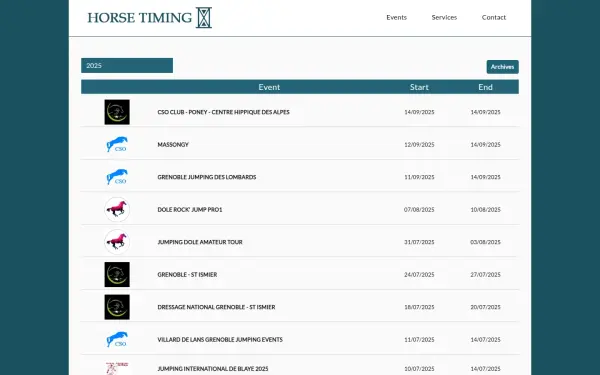Click start date 07/08/2025
This screenshot has height=375, width=600.
[x=419, y=210]
